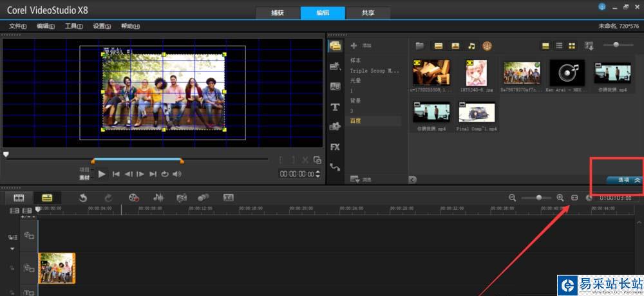Adjust the library thumbnail size slider

click(616, 45)
